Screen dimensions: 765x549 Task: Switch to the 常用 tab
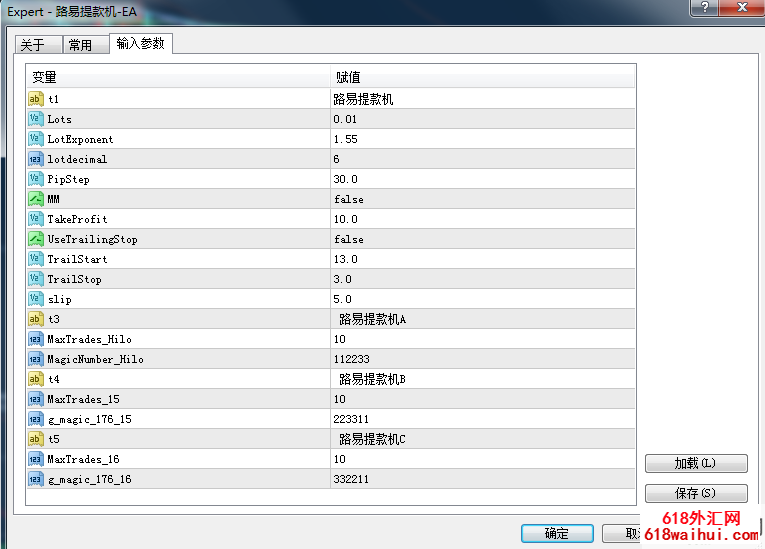click(x=85, y=45)
